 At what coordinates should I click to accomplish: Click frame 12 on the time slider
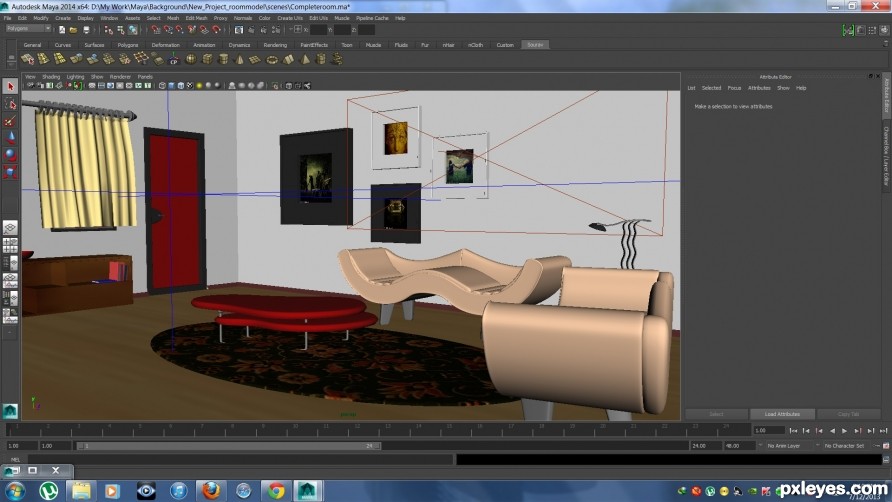[356, 428]
